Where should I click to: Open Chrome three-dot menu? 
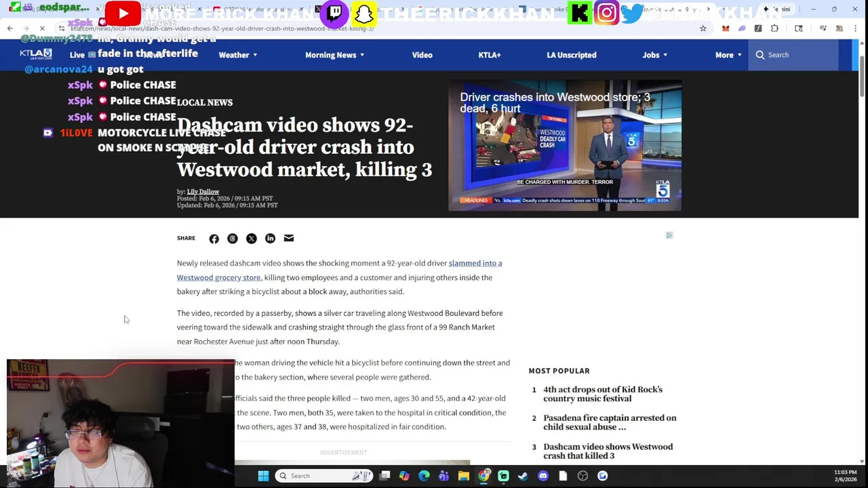tap(856, 28)
